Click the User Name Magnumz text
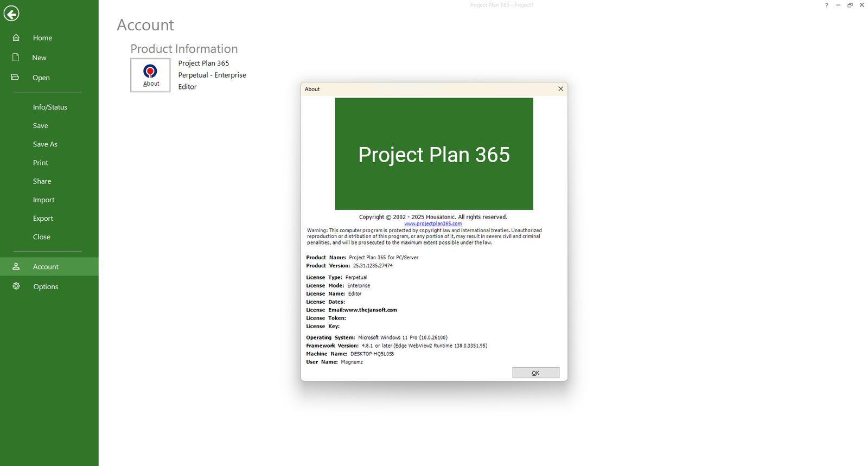This screenshot has width=868, height=466. 334,362
